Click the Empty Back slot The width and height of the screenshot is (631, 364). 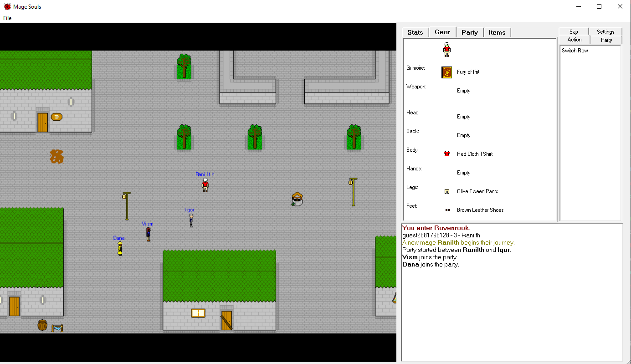(x=464, y=135)
